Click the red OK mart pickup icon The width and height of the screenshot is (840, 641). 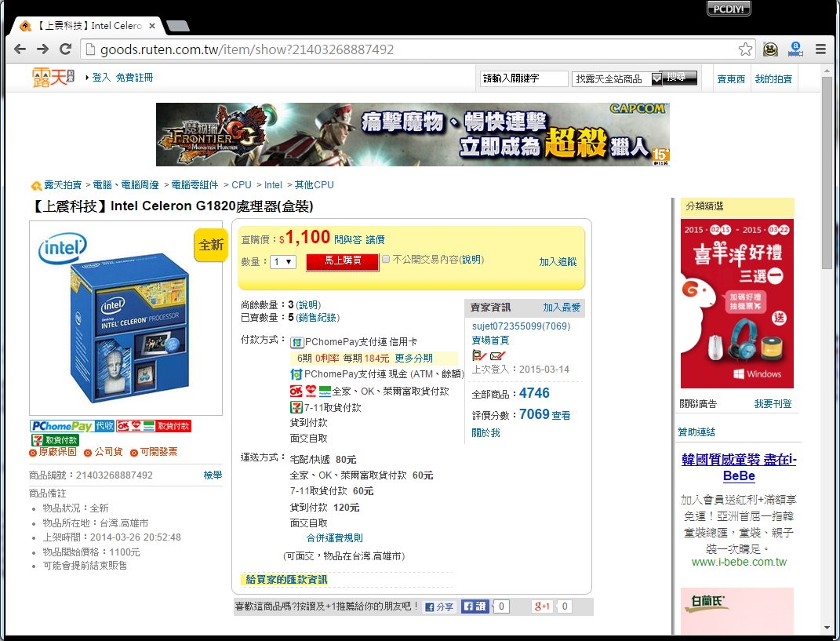tap(296, 391)
